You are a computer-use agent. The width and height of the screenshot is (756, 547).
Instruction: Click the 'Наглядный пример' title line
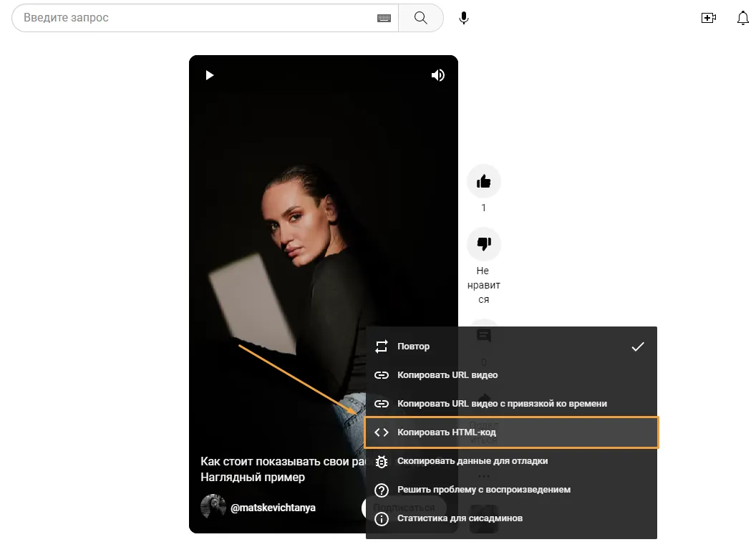(x=253, y=477)
